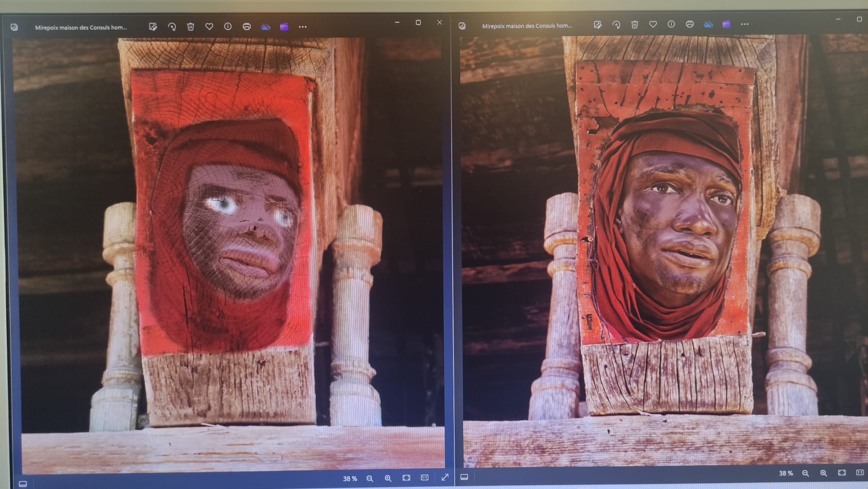Print the photo from right window
The height and width of the screenshot is (489, 868).
point(690,24)
